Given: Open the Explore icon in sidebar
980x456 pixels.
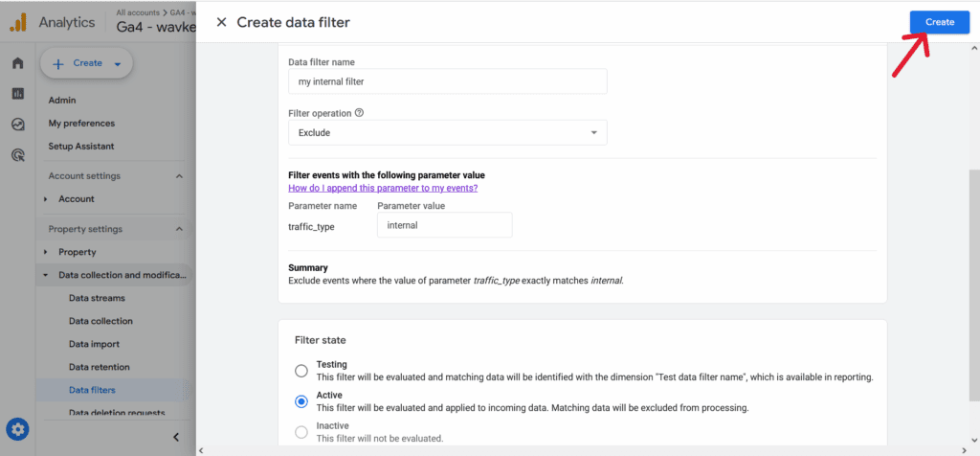Looking at the screenshot, I should click(x=17, y=125).
